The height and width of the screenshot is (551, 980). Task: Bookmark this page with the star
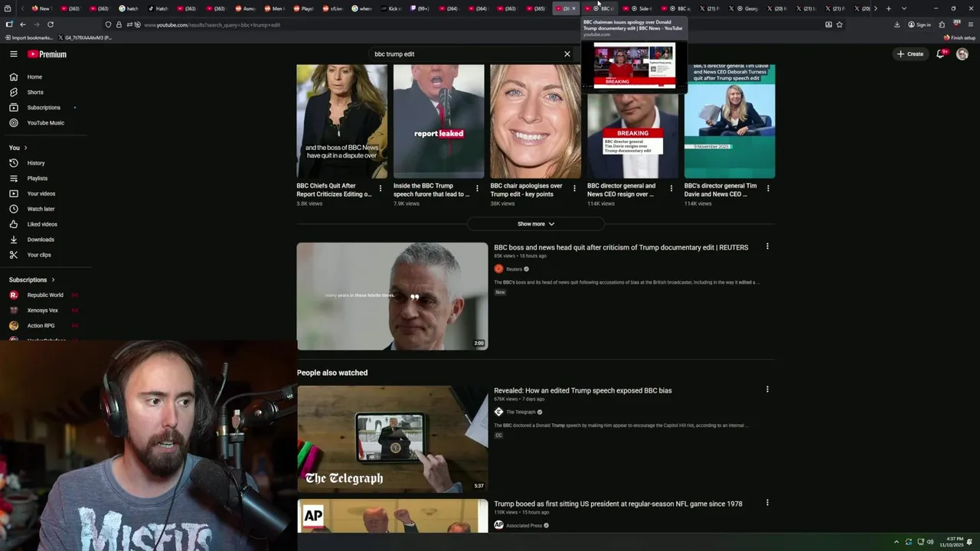(840, 24)
